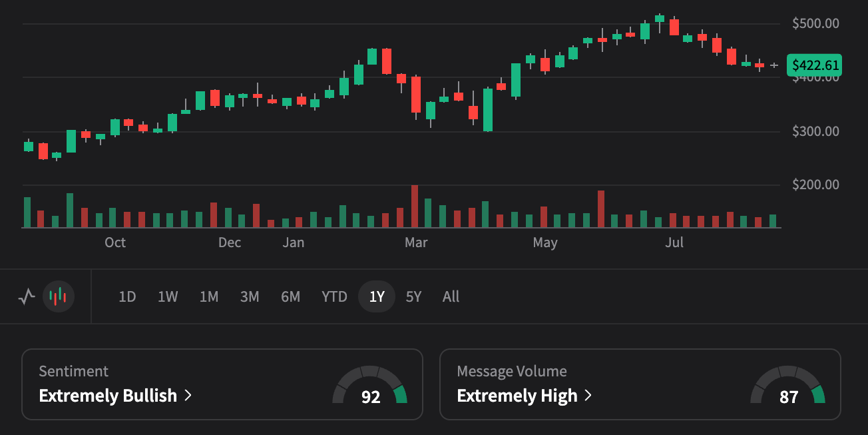Click the Message Volume card label
The width and height of the screenshot is (868, 435).
tap(512, 371)
